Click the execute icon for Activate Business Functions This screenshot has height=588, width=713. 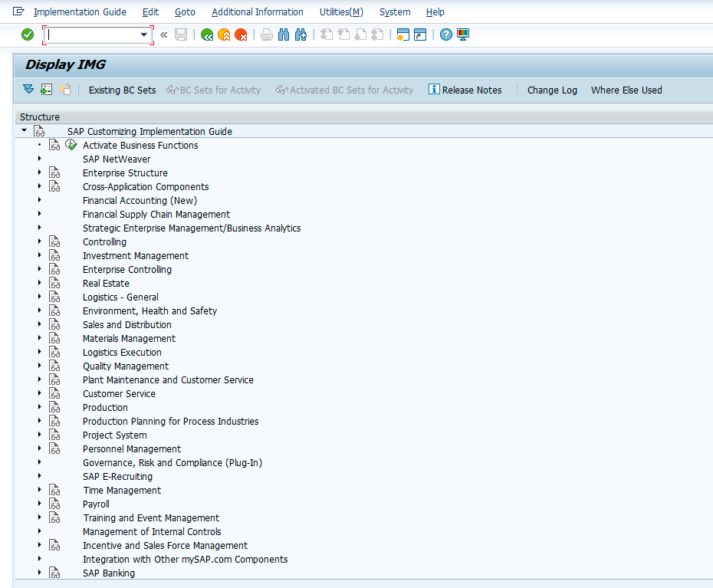point(71,145)
